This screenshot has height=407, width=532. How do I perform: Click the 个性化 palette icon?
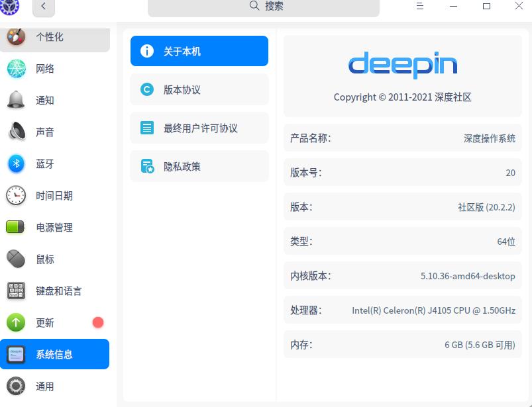[16, 36]
